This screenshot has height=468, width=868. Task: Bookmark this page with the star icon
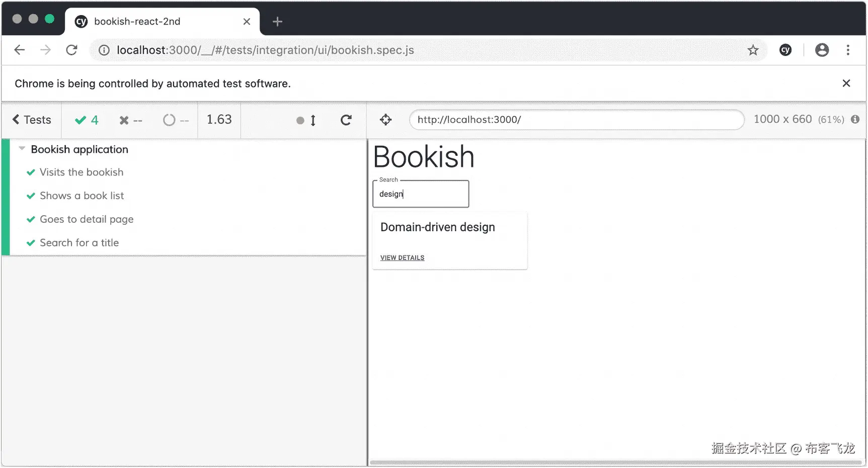coord(753,50)
